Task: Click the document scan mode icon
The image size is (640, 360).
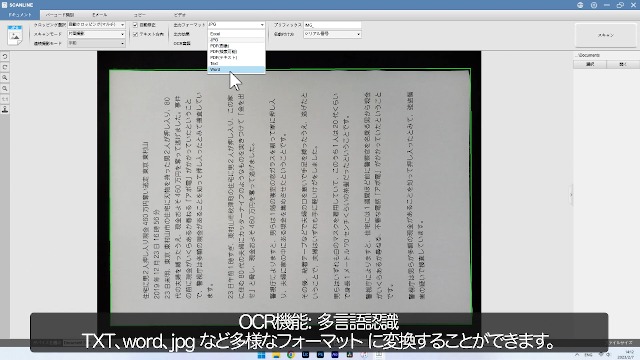Action: pos(15,35)
